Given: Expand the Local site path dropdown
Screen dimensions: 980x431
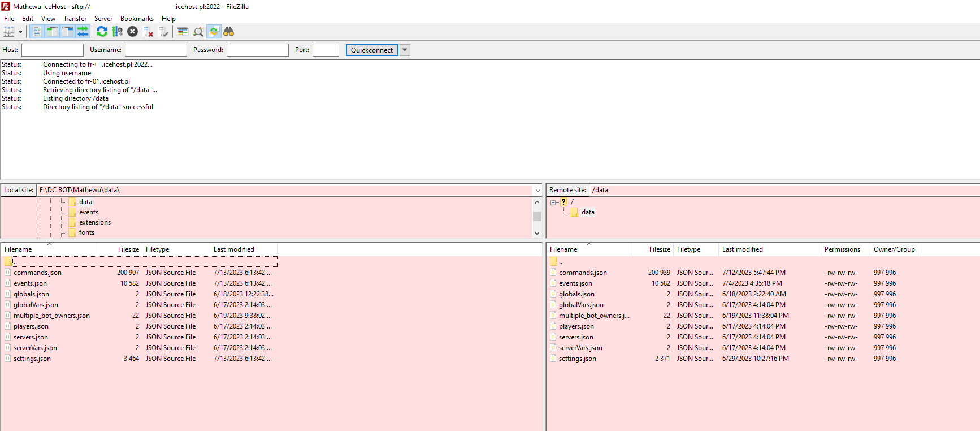Looking at the screenshot, I should click(x=537, y=191).
